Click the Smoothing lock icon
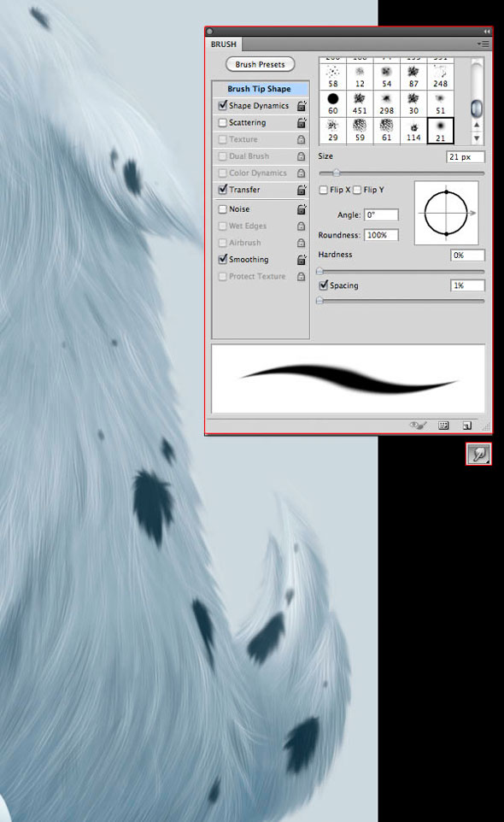Viewport: 504px width, 822px height. (302, 260)
